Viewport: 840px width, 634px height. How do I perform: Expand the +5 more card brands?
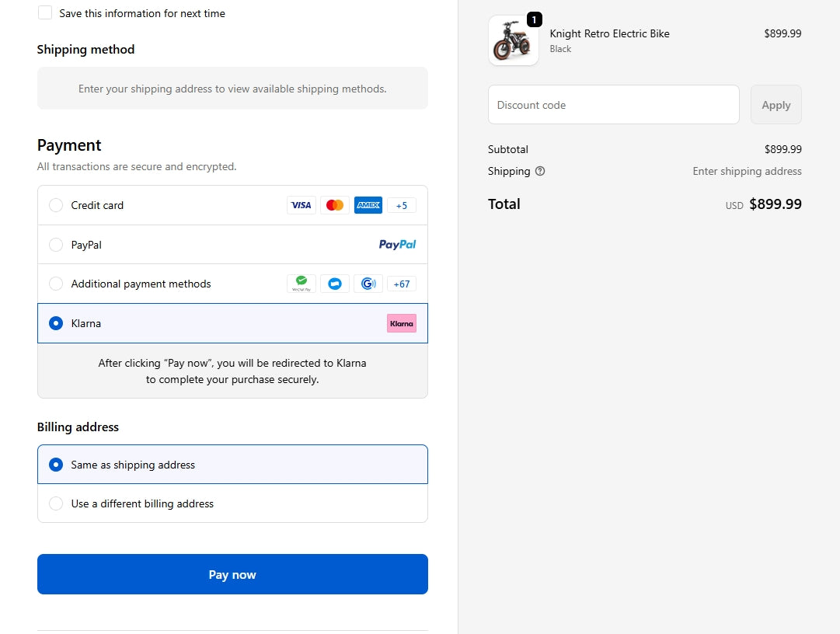coord(402,205)
